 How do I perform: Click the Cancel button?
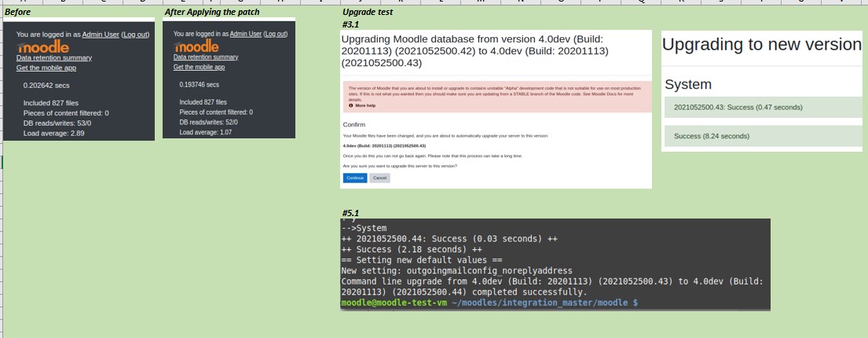(379, 178)
